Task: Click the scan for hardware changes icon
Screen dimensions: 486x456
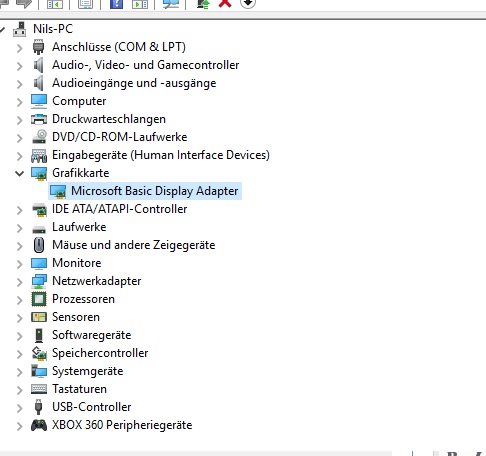Action: 171,3
